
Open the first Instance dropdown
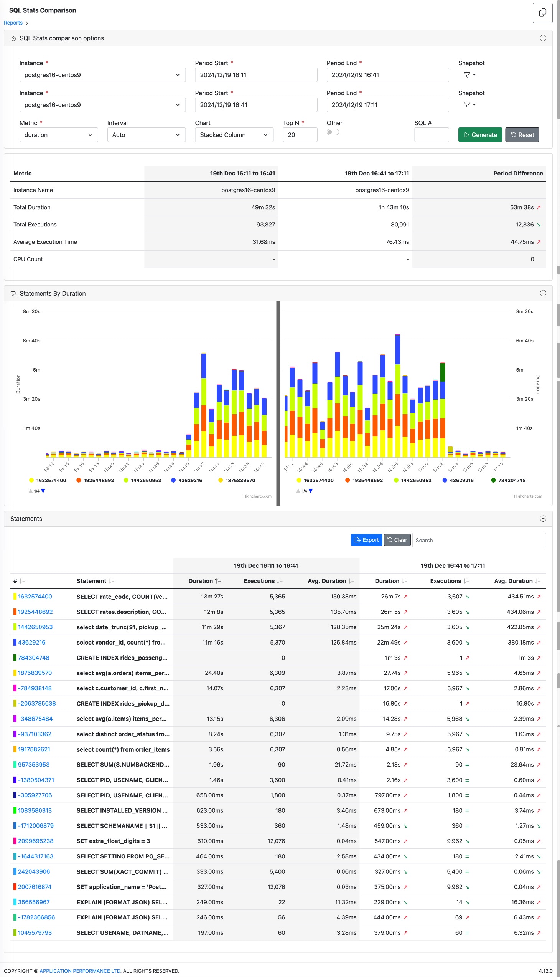pyautogui.click(x=102, y=75)
